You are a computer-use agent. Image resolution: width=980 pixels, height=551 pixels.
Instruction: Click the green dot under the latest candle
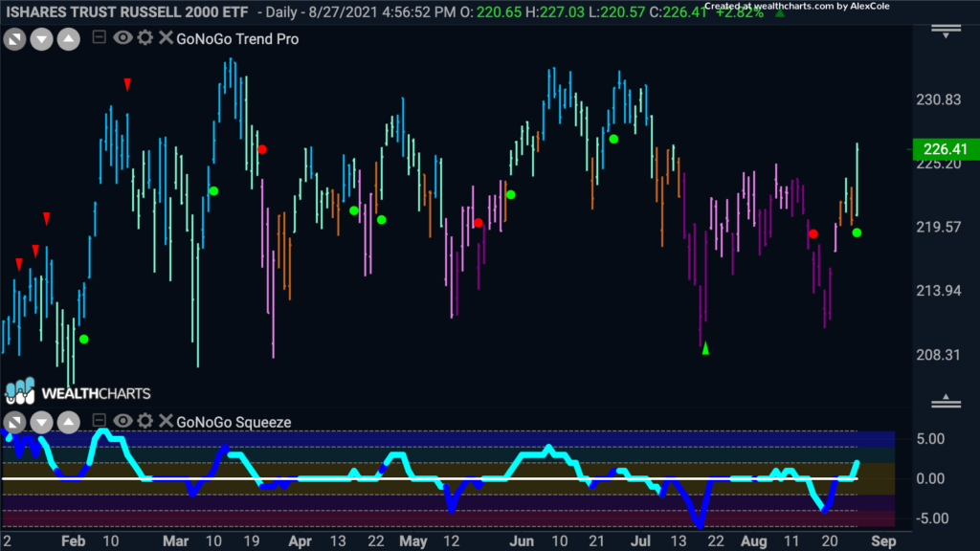pos(857,232)
